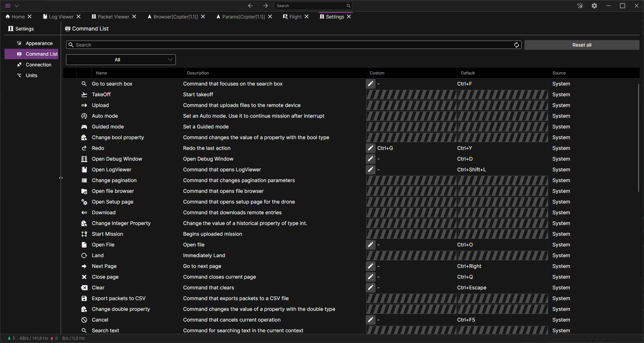Edit the Open File custom hotkey

click(370, 245)
